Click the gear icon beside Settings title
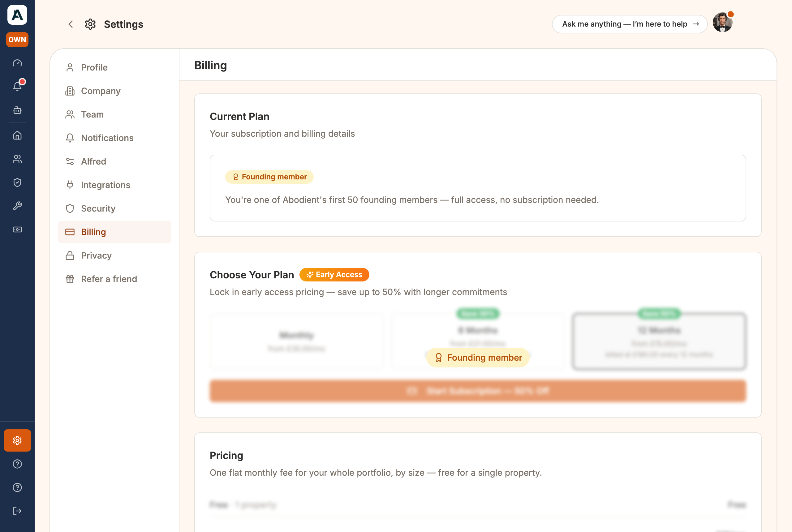This screenshot has width=792, height=532. pyautogui.click(x=90, y=24)
